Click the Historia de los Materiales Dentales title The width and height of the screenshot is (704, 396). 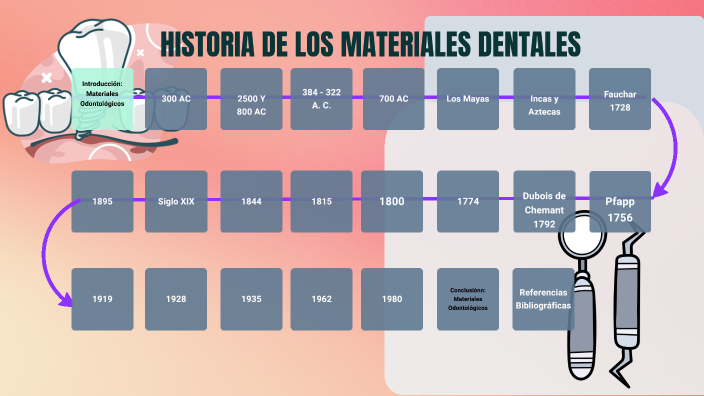click(370, 44)
